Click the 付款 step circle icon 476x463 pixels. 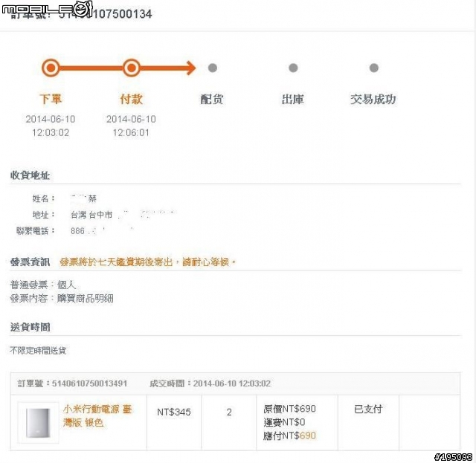tap(132, 68)
